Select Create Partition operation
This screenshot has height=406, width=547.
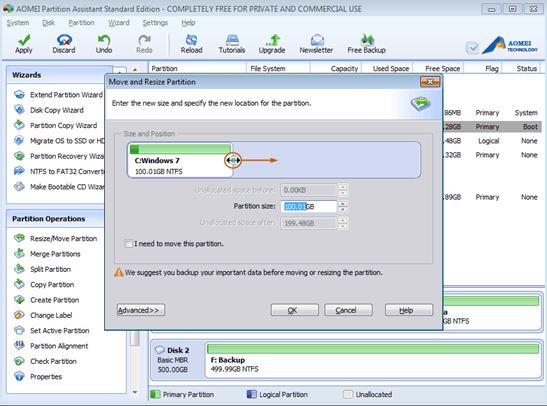tap(47, 300)
